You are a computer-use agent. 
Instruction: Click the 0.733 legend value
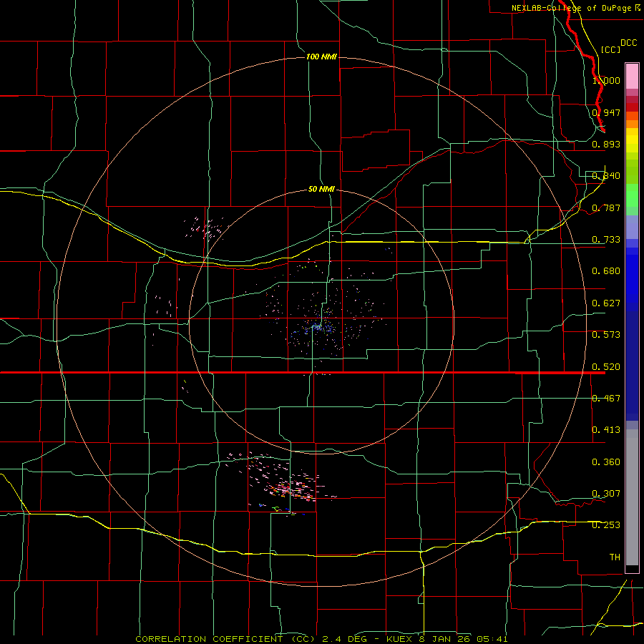tap(606, 240)
